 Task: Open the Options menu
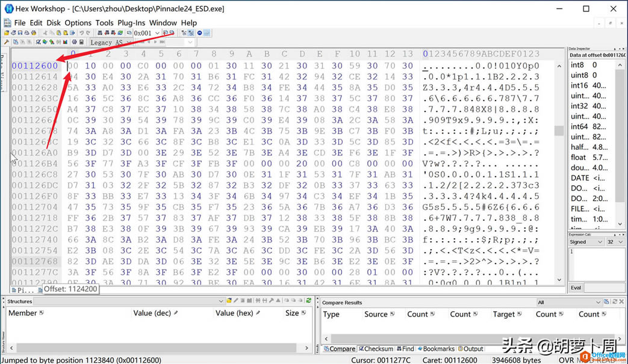point(78,23)
